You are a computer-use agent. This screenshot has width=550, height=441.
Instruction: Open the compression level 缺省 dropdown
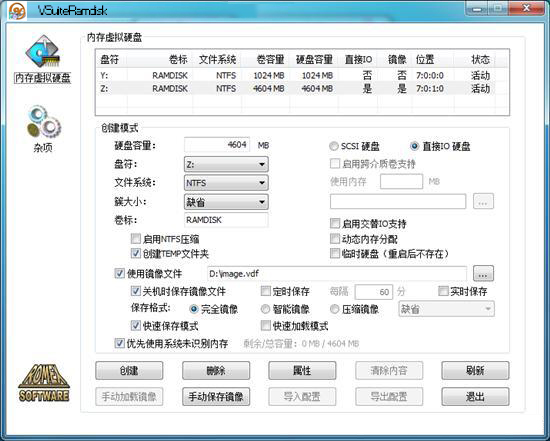pyautogui.click(x=447, y=309)
